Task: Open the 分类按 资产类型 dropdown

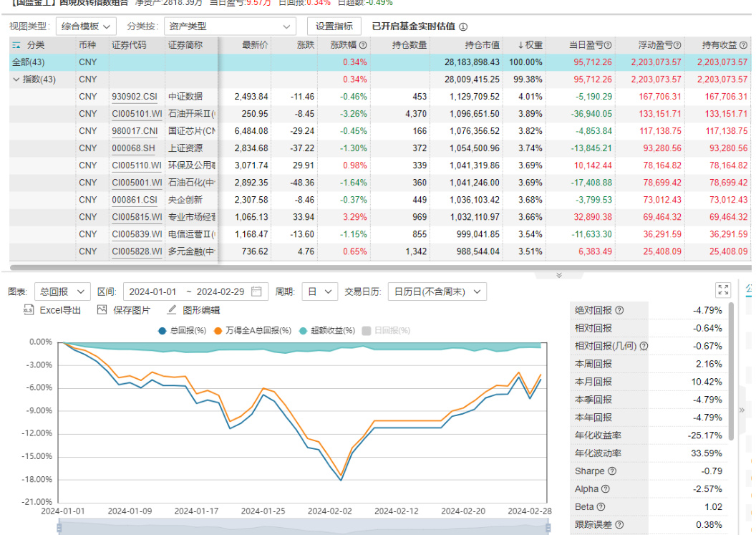Action: [229, 26]
